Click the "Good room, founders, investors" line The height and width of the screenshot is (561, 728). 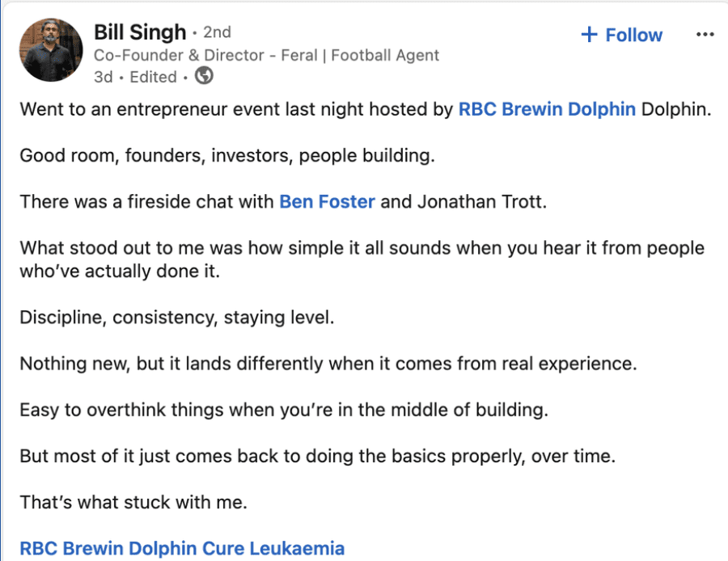[227, 155]
